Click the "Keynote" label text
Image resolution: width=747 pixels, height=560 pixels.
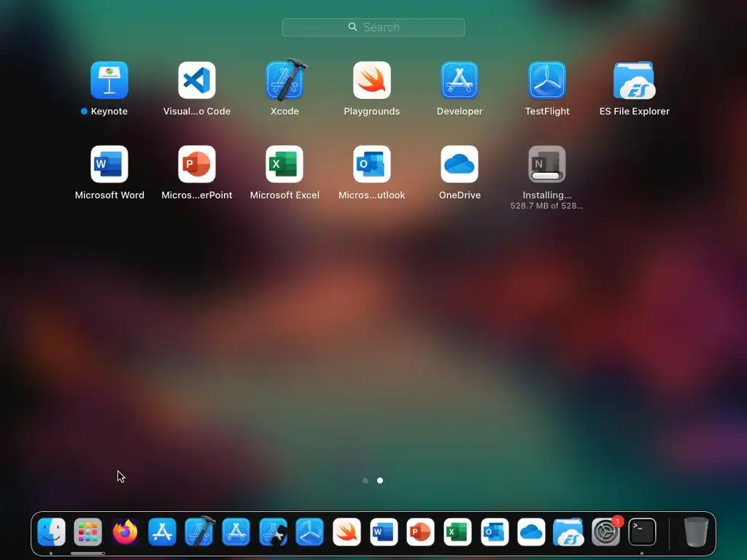pyautogui.click(x=109, y=111)
